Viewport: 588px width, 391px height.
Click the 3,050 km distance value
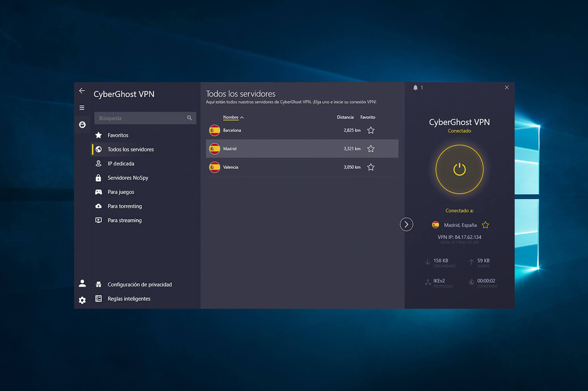click(x=352, y=167)
